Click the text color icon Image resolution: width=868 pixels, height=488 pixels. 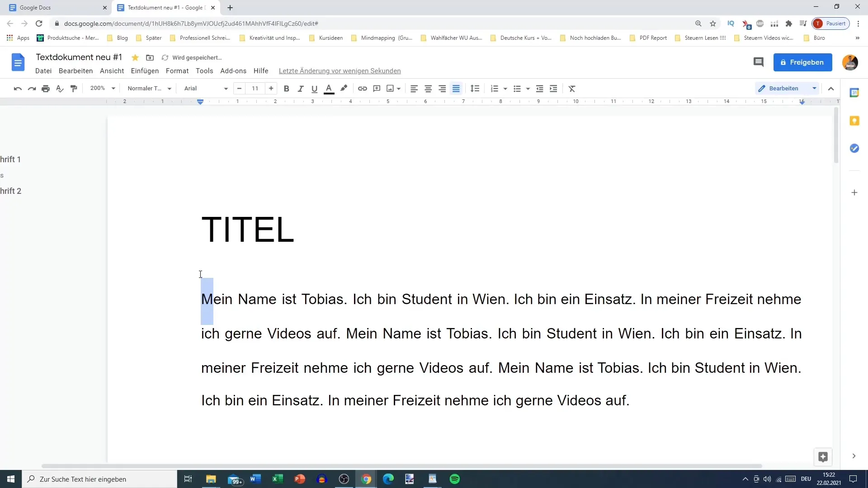point(329,88)
